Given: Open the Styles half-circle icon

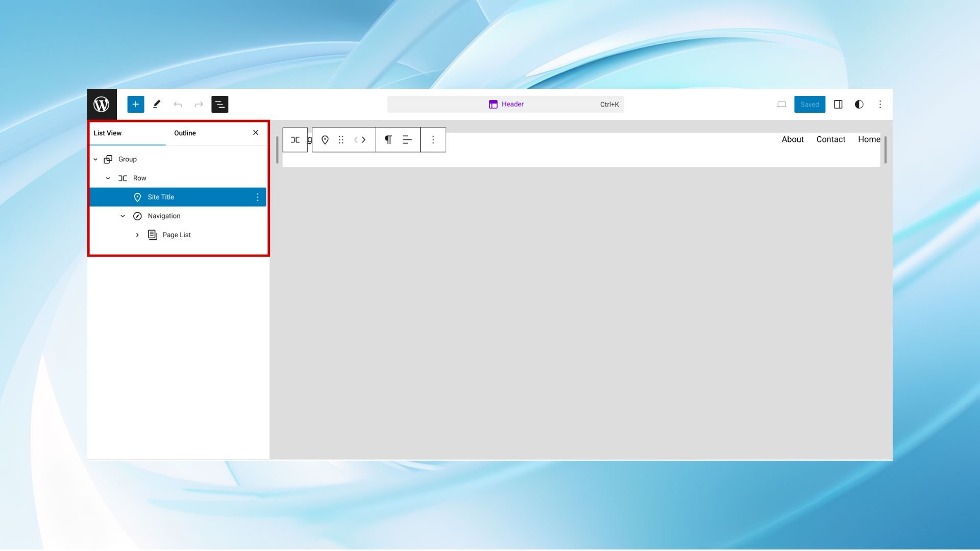Looking at the screenshot, I should (859, 104).
